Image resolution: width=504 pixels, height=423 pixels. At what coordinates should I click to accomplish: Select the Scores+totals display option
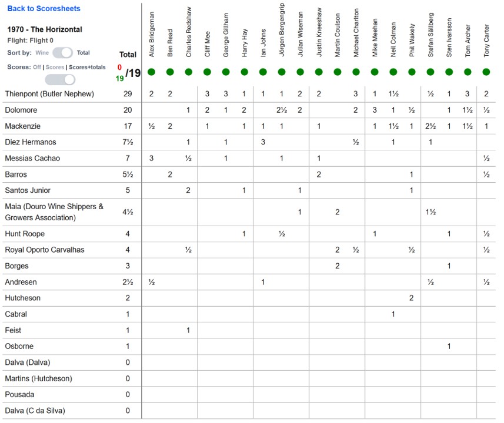pos(87,68)
